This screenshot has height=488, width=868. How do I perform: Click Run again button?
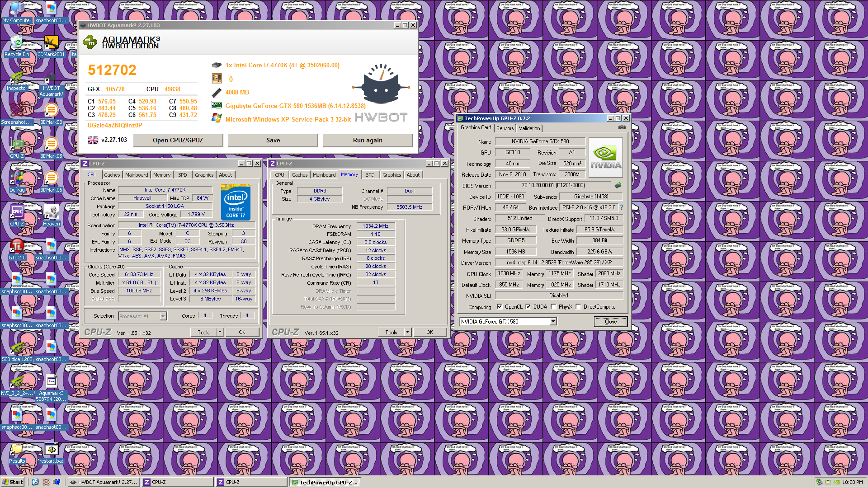[368, 140]
